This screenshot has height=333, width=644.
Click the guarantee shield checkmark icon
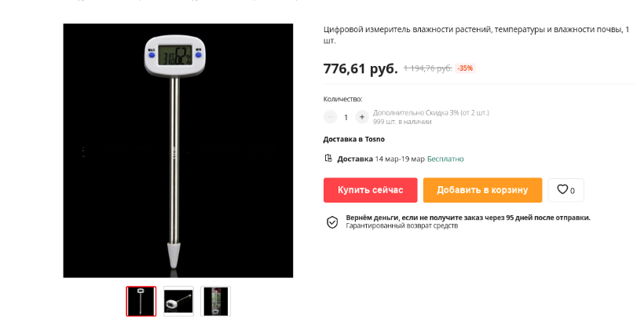coord(332,222)
